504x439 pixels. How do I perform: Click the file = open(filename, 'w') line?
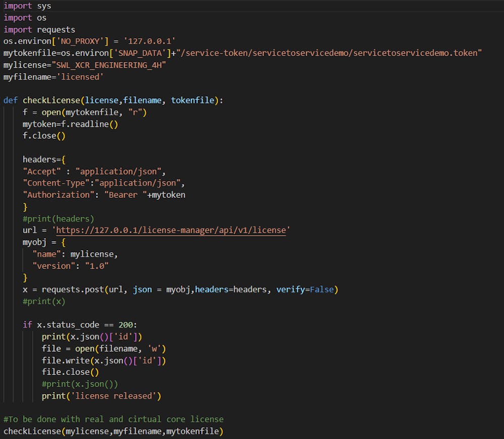(x=104, y=349)
